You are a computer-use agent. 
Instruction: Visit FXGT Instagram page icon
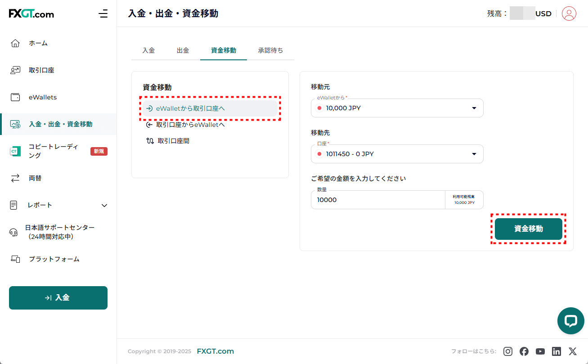[x=508, y=351]
